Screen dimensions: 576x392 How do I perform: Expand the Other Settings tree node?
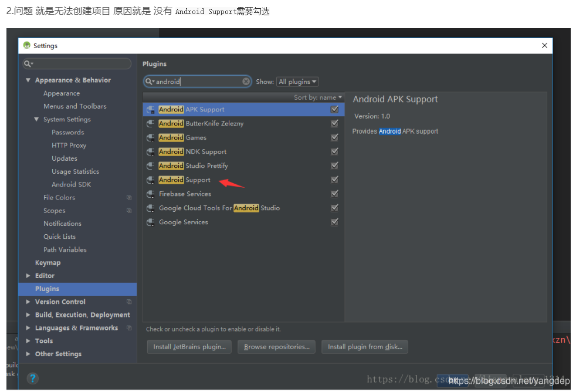(x=28, y=354)
